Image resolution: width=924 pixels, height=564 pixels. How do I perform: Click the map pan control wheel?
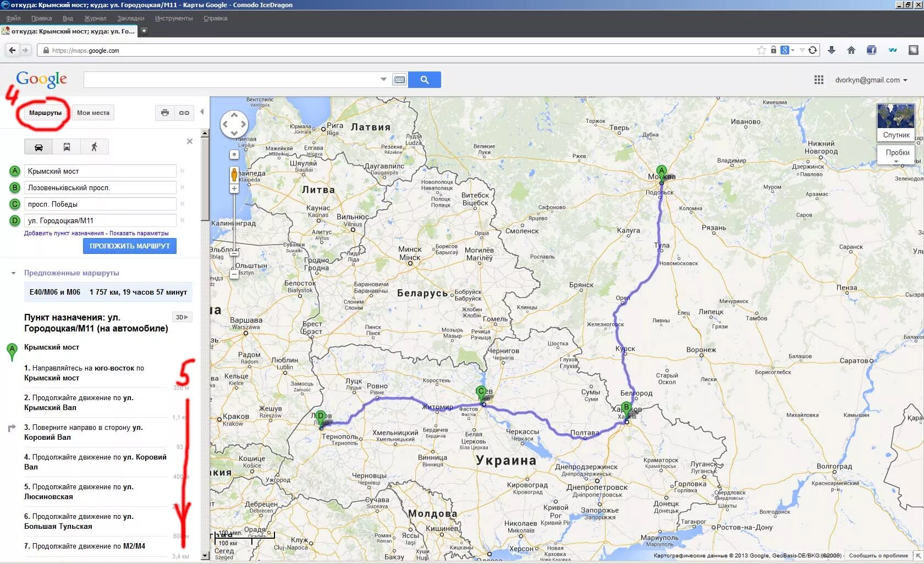tap(234, 124)
